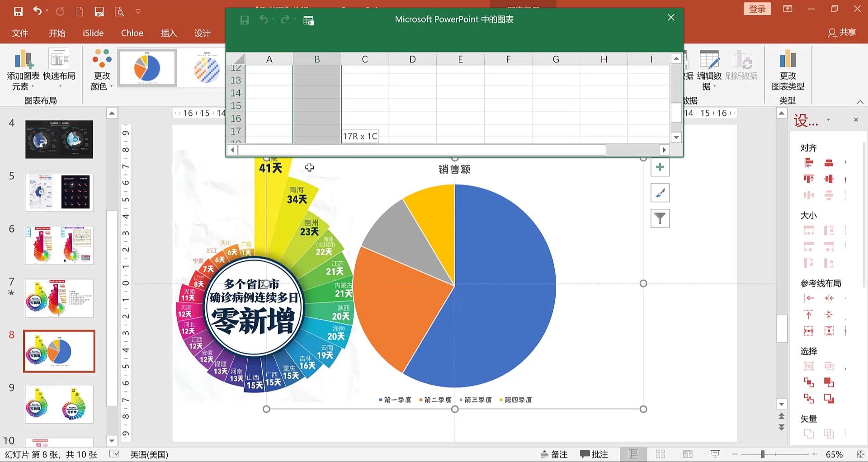Toggle the 批注 comments pane

[594, 454]
